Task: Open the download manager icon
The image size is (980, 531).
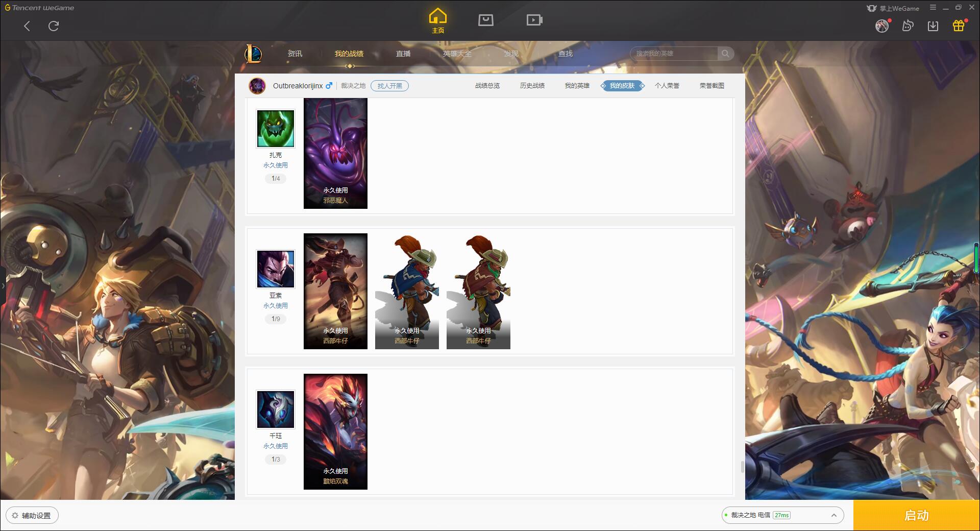Action: [x=933, y=26]
